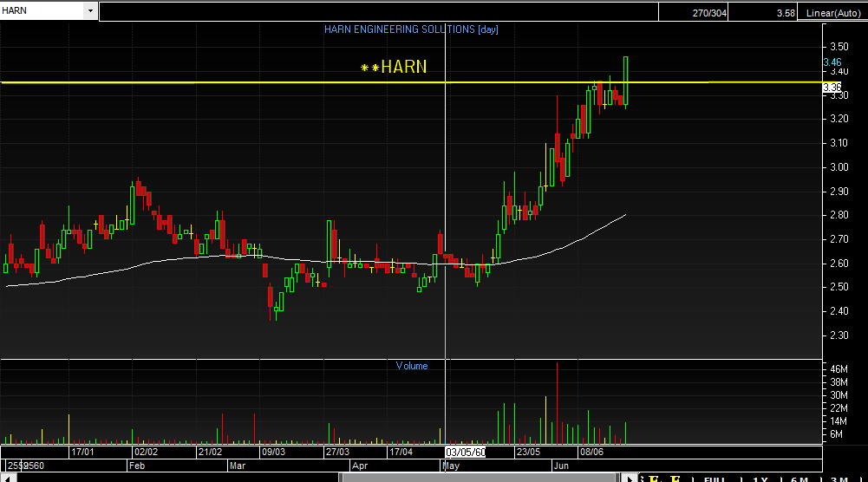Click the 21/02 date axis label
This screenshot has height=482, width=868.
(x=211, y=453)
